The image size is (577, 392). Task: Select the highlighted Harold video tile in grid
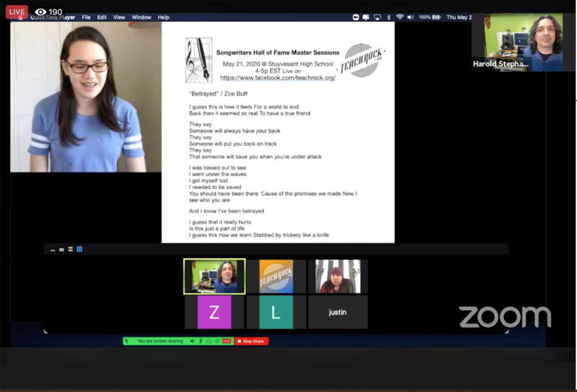(x=215, y=277)
